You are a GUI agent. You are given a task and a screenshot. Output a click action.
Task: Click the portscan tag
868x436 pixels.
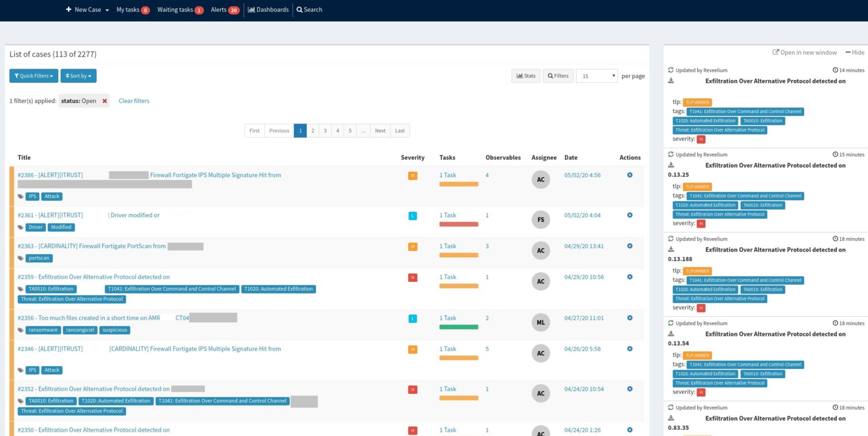point(39,258)
